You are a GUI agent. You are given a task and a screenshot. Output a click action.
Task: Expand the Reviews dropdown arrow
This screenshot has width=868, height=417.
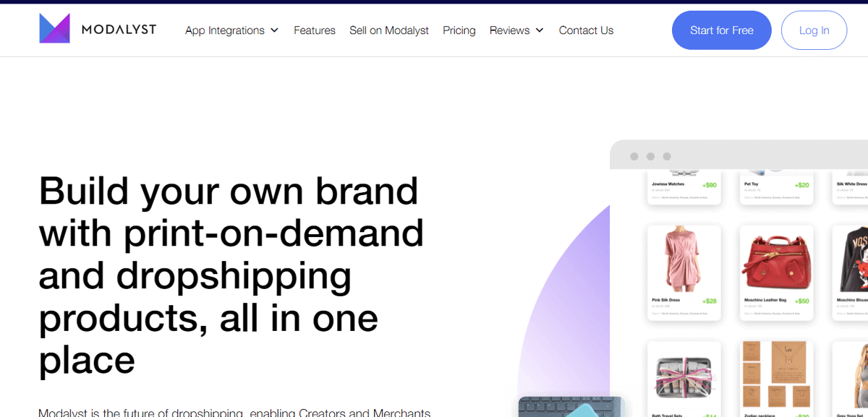pos(539,30)
